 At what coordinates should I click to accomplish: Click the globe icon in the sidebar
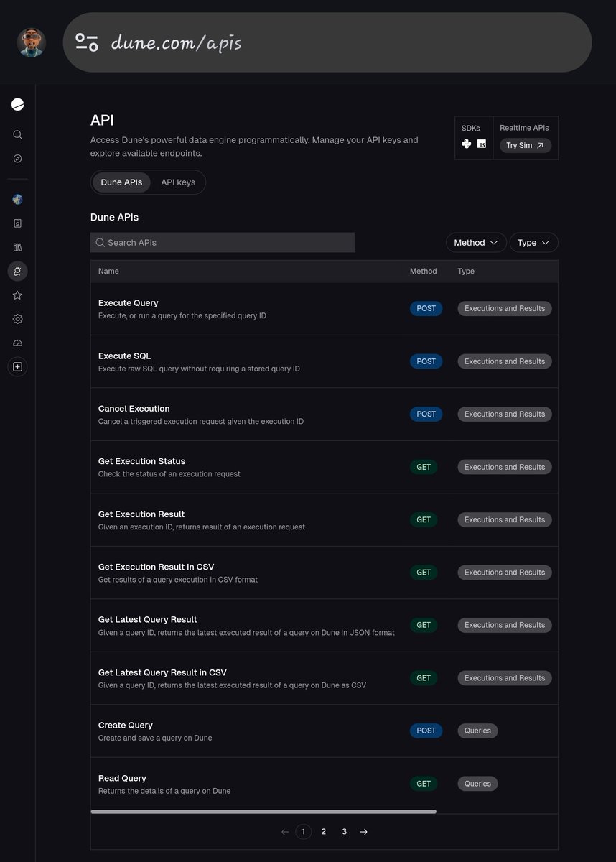click(x=17, y=199)
